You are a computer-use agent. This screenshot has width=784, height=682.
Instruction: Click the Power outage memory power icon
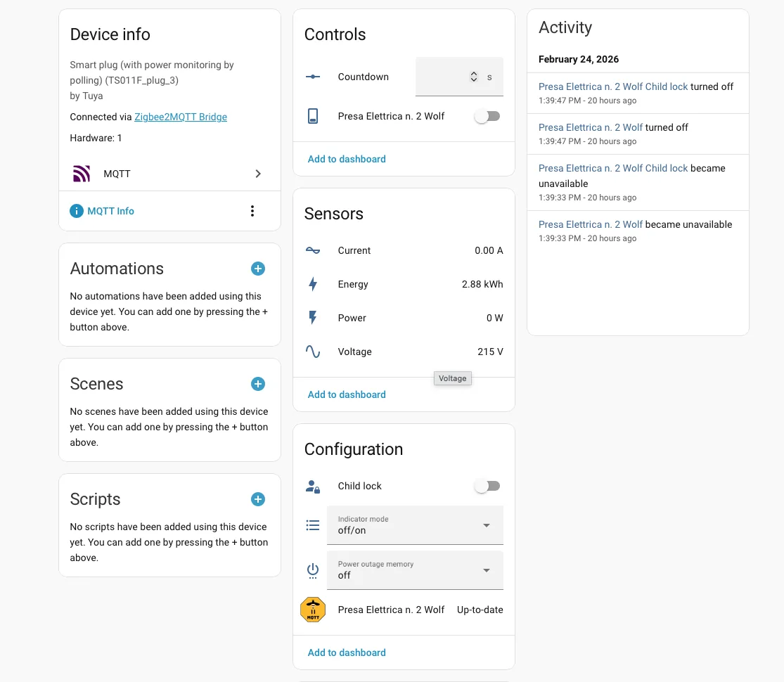pos(312,570)
